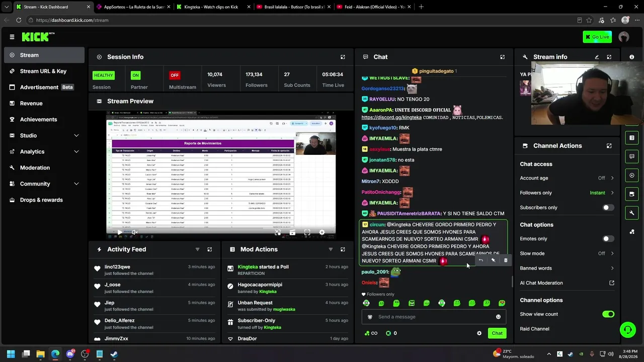Image resolution: width=644 pixels, height=362 pixels.
Task: Unmute the stream preview audio
Action: click(134, 232)
